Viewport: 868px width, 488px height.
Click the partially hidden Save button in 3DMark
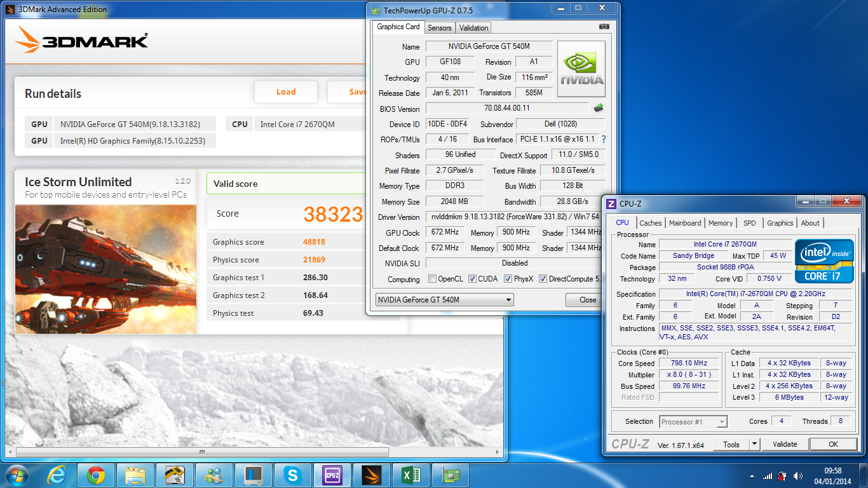point(347,92)
